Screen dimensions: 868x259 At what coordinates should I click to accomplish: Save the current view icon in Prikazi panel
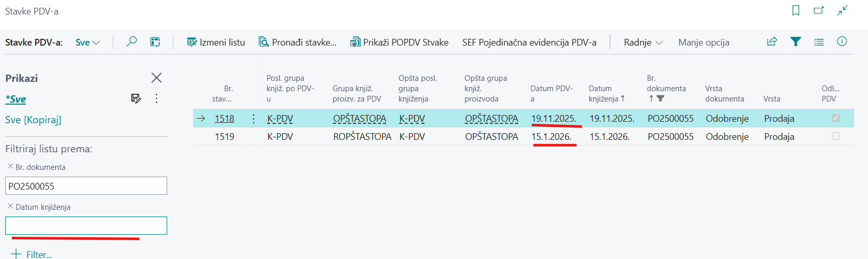(136, 98)
